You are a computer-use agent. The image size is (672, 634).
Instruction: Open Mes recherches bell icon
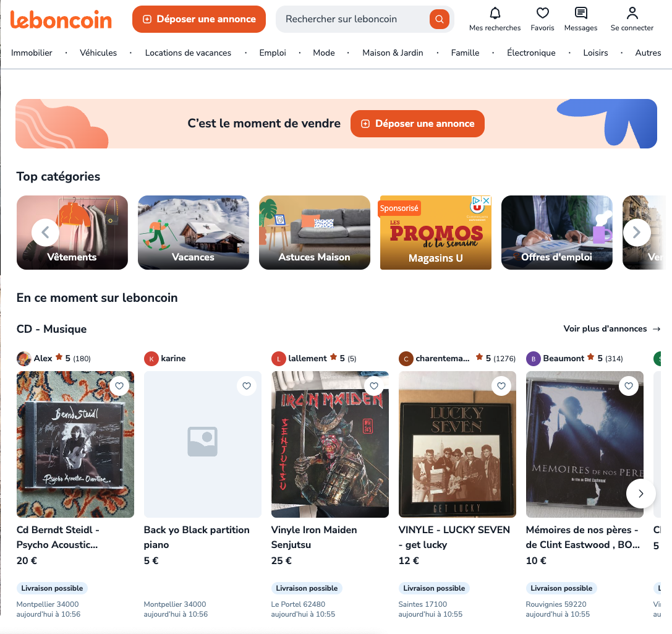tap(495, 13)
